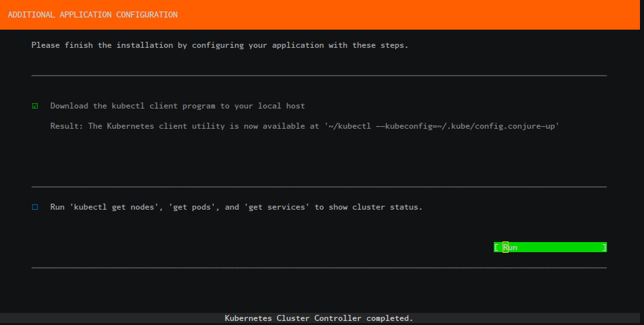Click the checked box beside Download kubectl step
Image resolution: width=644 pixels, height=325 pixels.
click(x=35, y=106)
